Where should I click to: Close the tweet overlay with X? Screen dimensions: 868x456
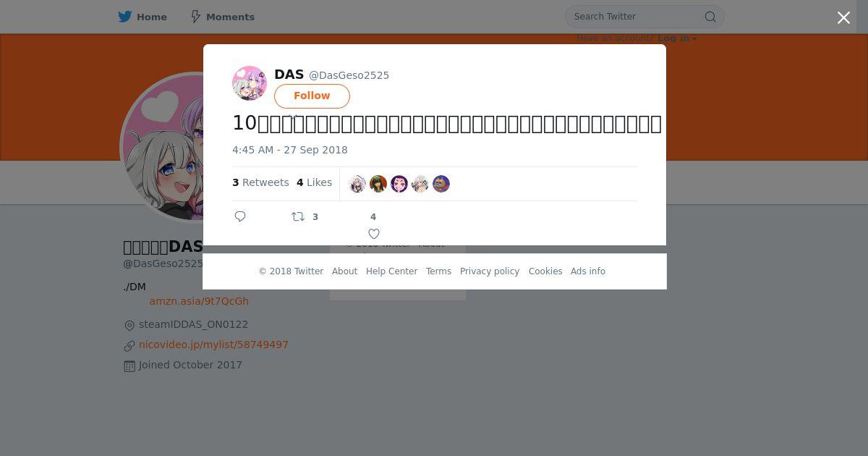pos(843,17)
